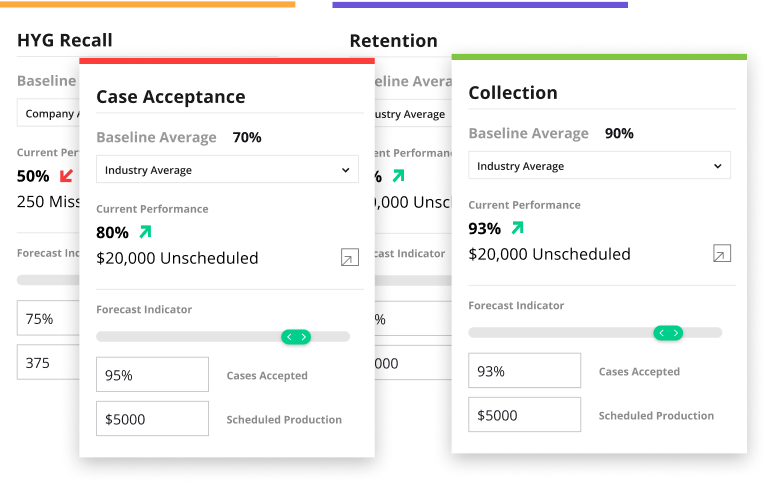Click Retention green up arrow icon
This screenshot has height=484, width=768.
tap(399, 175)
